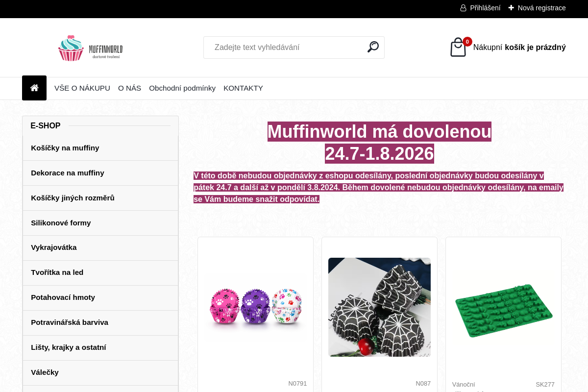Open O NÁS menu item
Viewport: 588px width, 392px height.
pos(129,88)
